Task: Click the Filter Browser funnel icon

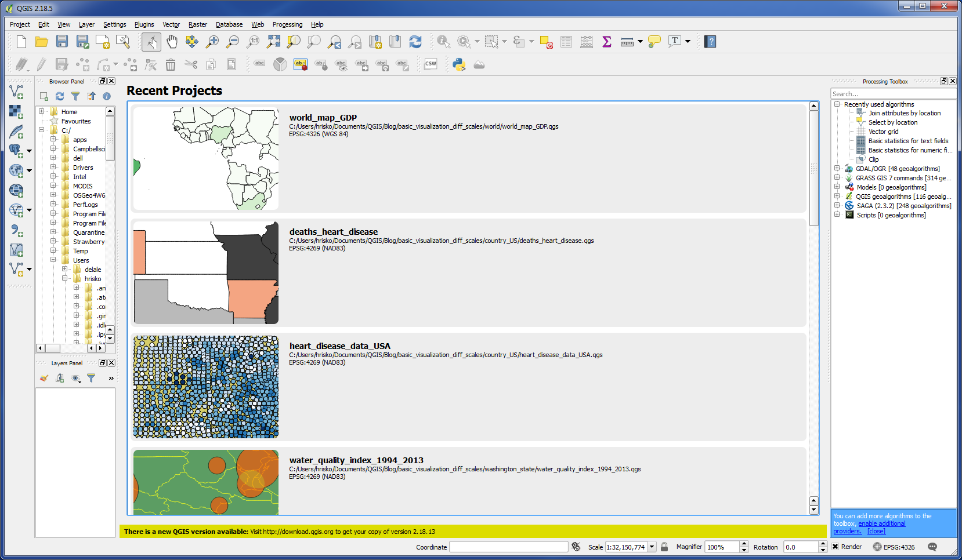Action: [x=75, y=96]
